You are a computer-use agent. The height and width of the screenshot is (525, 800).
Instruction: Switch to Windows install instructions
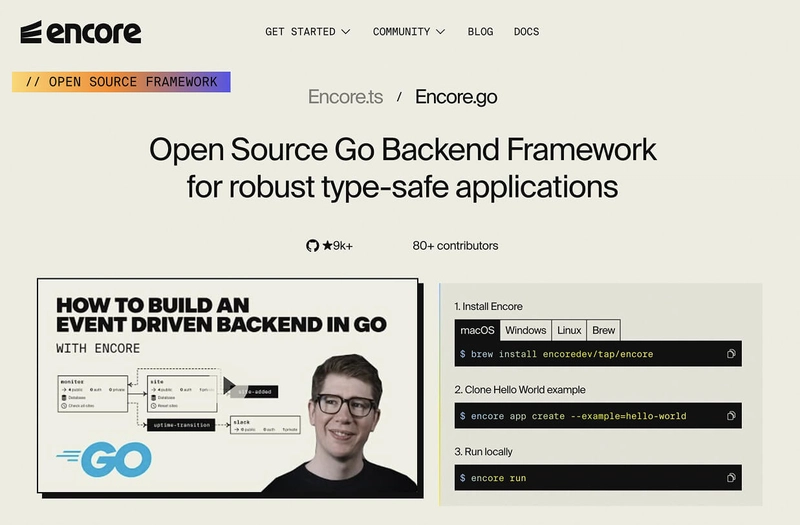pyautogui.click(x=525, y=330)
